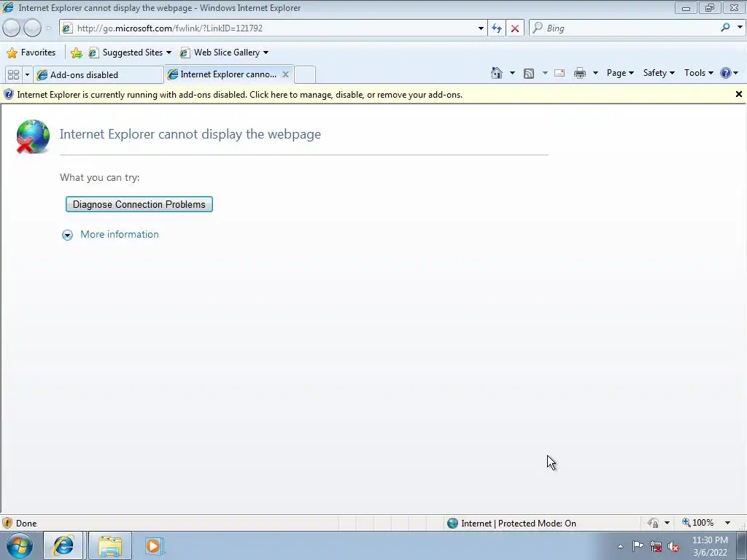Screen dimensions: 747x560
Task: Click Internet Explorer taskbar icon
Action: click(x=63, y=545)
